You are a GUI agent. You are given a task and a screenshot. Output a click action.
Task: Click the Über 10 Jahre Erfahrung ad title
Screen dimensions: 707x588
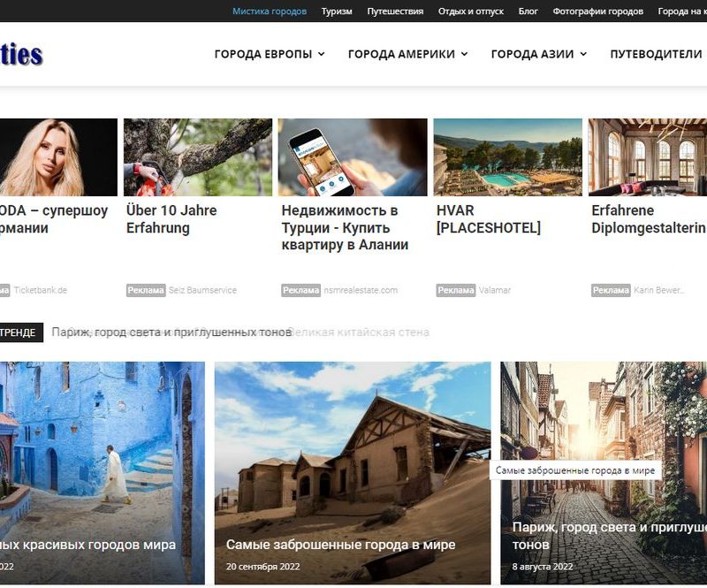[x=171, y=219]
